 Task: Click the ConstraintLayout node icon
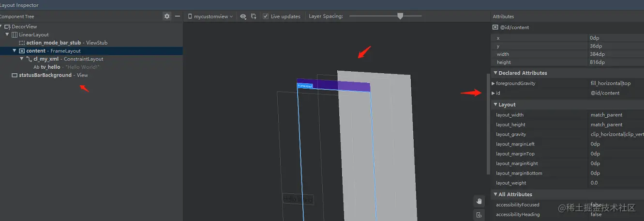pos(29,59)
